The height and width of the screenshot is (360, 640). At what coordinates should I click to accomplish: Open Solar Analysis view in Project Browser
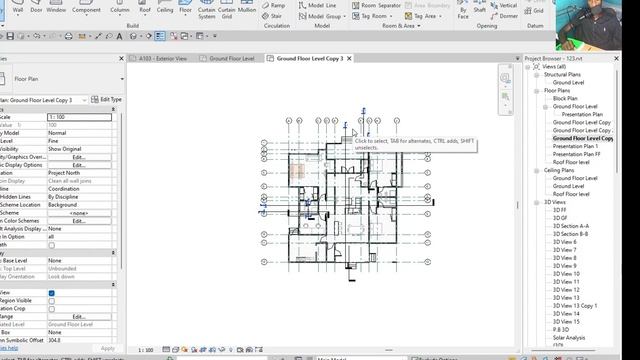569,338
